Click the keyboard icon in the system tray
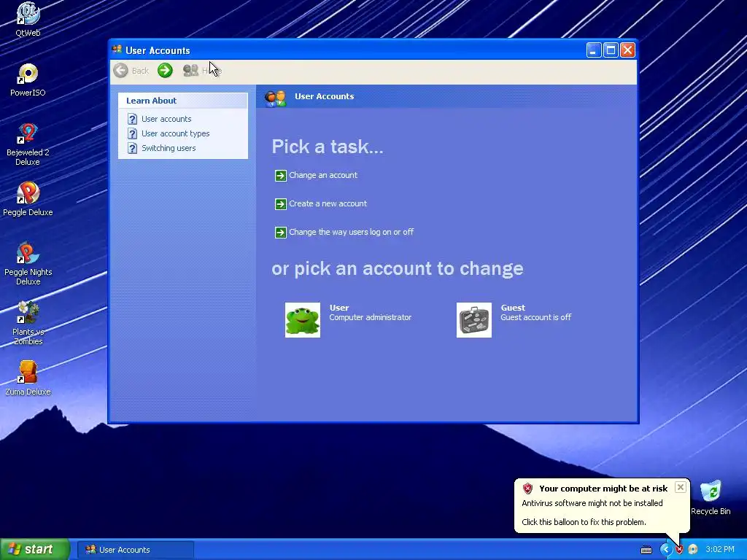747x560 pixels. (646, 550)
